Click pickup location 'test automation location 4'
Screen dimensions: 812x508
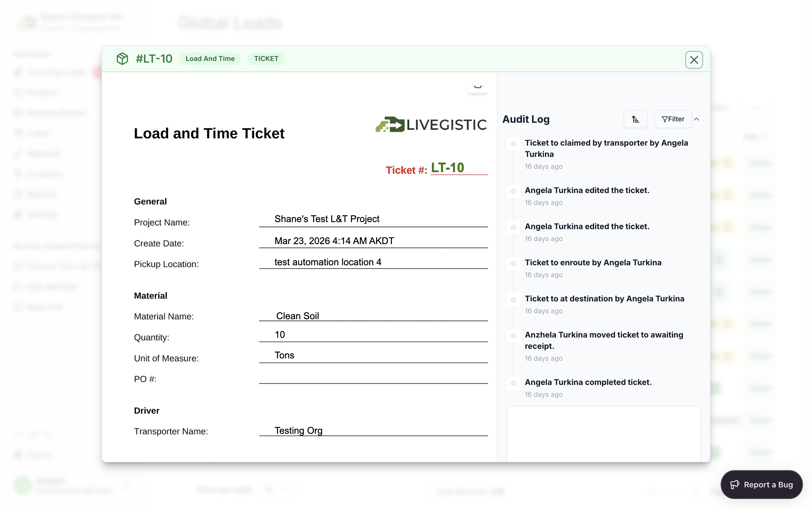pyautogui.click(x=328, y=262)
